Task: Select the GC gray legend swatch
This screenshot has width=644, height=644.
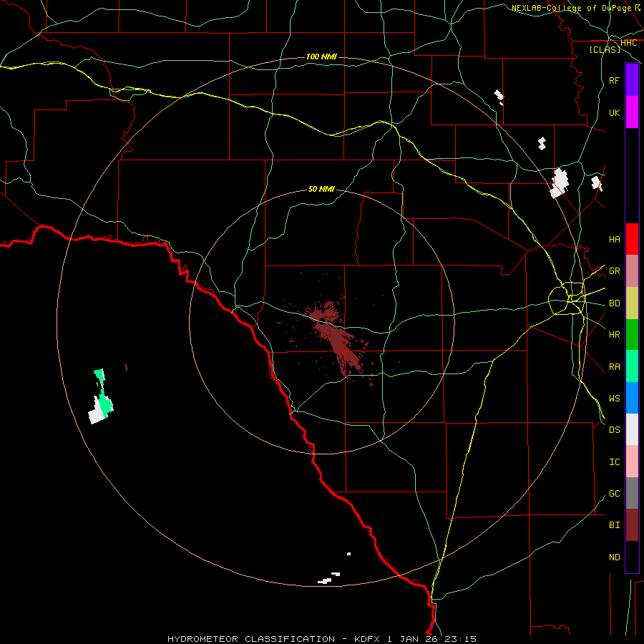Action: coord(632,493)
